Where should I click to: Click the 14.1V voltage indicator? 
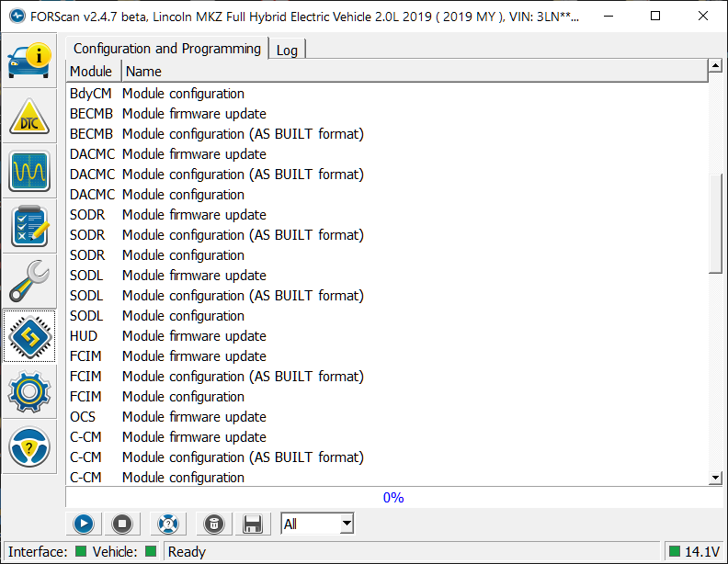(x=695, y=551)
